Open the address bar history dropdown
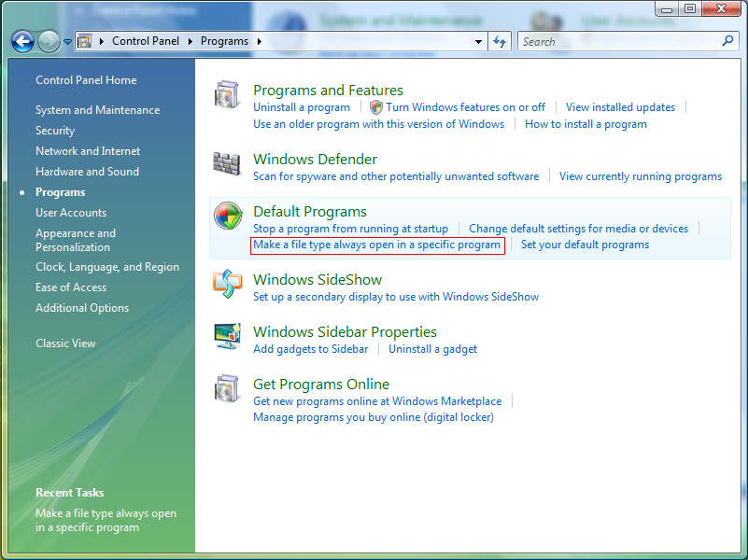The width and height of the screenshot is (748, 560). tap(478, 42)
